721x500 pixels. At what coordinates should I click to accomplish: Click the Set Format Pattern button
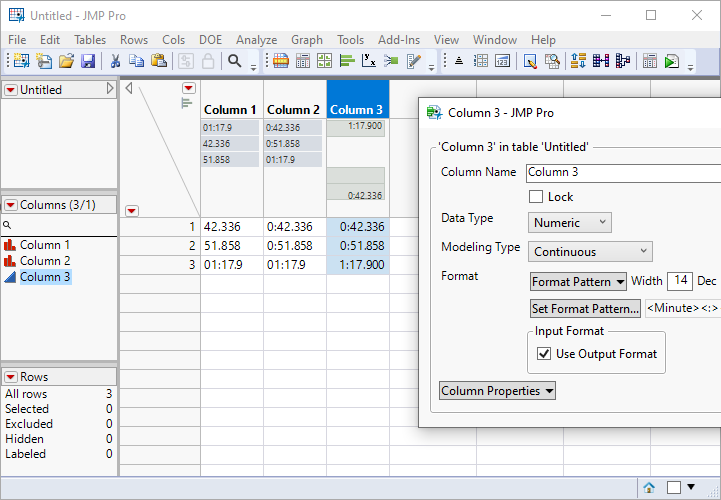coord(585,309)
